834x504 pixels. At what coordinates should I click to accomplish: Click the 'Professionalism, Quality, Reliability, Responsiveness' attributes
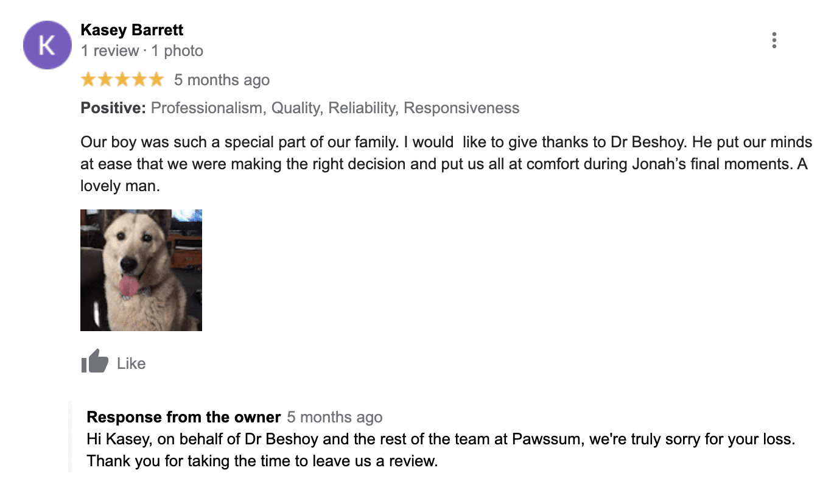click(335, 108)
